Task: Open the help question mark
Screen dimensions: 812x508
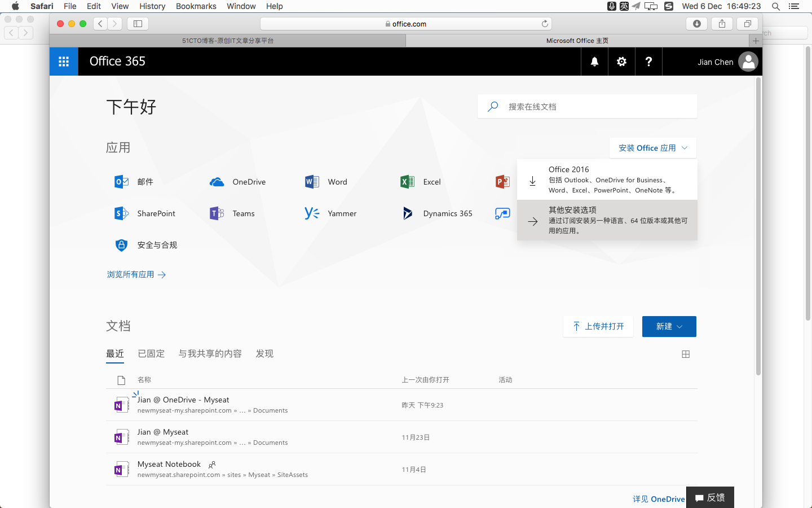Action: coord(648,62)
